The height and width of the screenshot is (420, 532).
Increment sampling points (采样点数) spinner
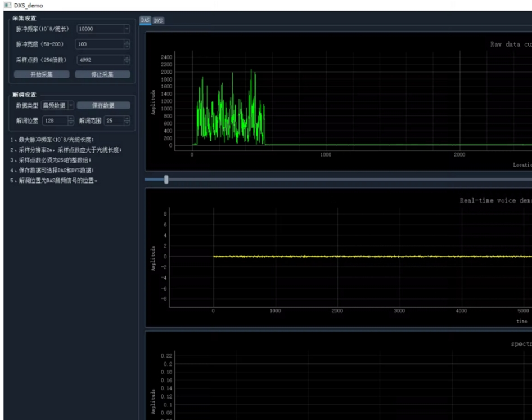coord(127,57)
